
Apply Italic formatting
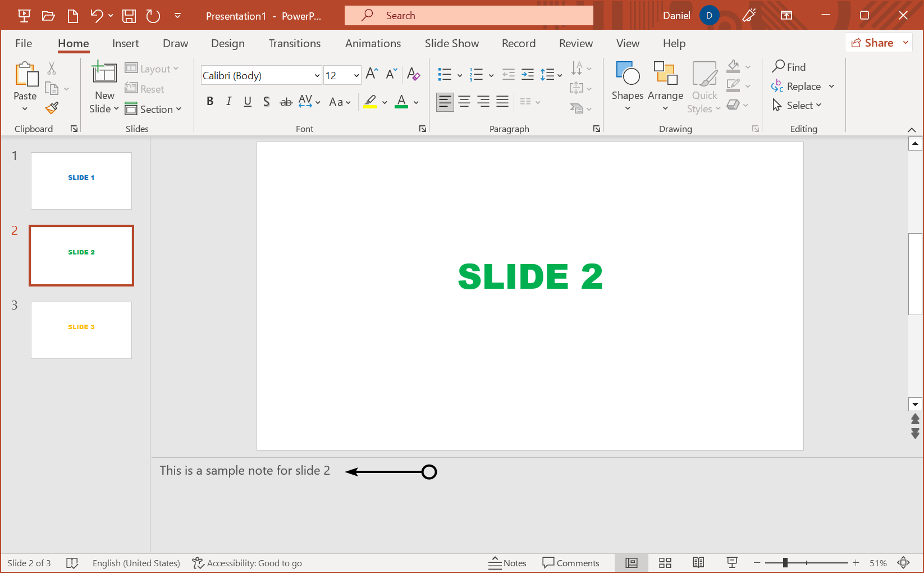[228, 101]
